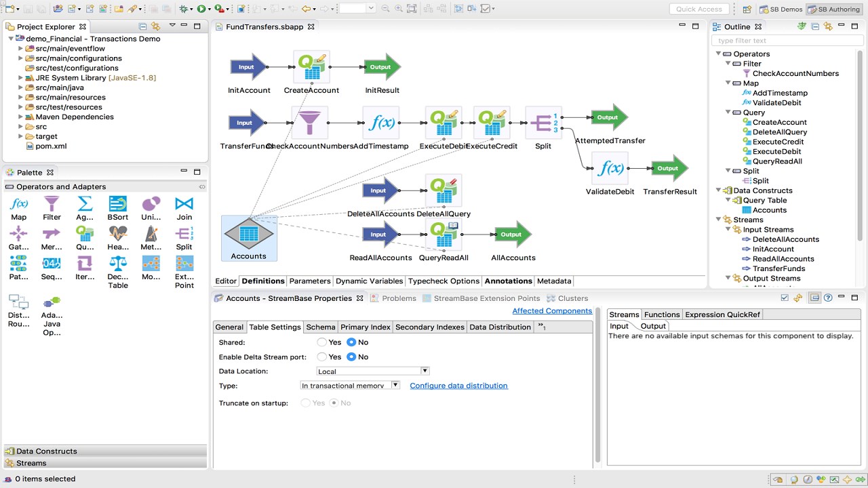868x488 pixels.
Task: Collapse Operators node in Outline
Action: coord(718,54)
